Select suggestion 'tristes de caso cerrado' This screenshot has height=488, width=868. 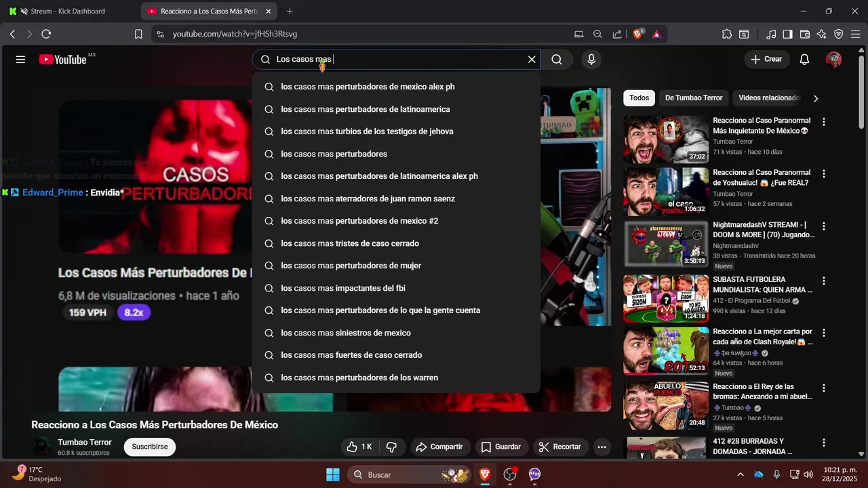point(396,243)
